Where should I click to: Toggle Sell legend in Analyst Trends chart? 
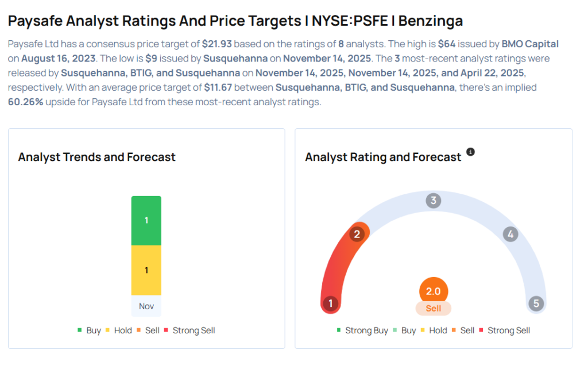[x=148, y=331]
